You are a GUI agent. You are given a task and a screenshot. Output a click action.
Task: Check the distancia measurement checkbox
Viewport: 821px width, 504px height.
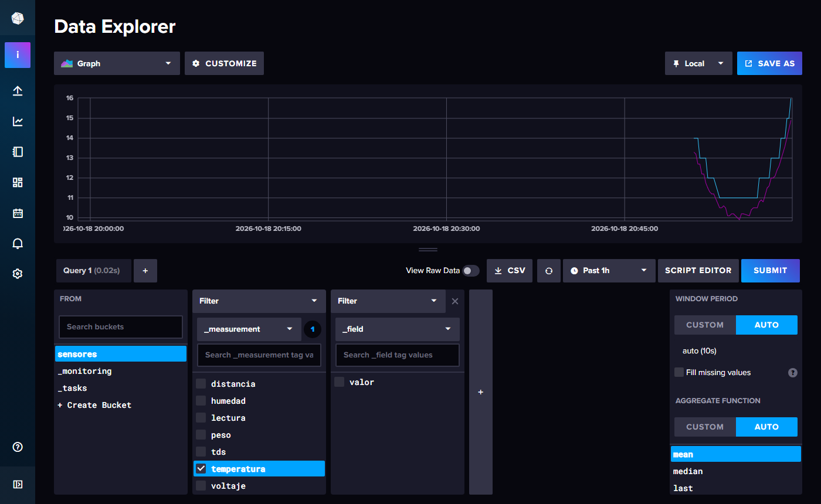click(x=201, y=384)
